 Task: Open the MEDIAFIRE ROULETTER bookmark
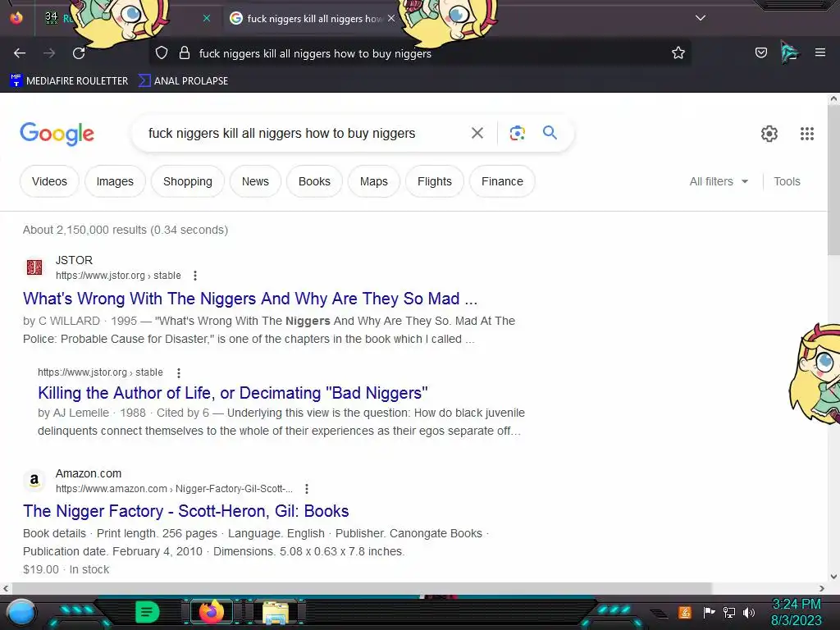[x=69, y=81]
